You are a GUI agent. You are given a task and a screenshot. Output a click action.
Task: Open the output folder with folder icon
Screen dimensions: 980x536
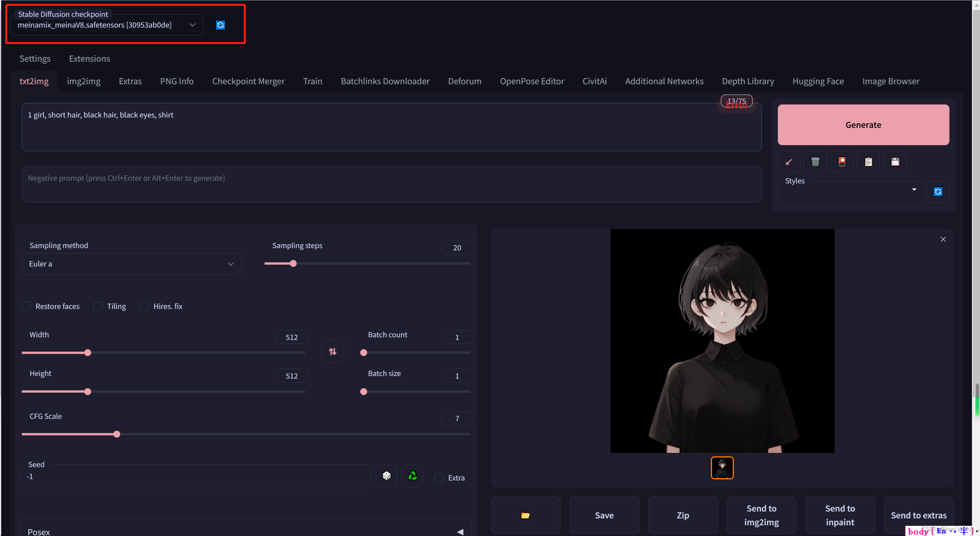pos(526,515)
